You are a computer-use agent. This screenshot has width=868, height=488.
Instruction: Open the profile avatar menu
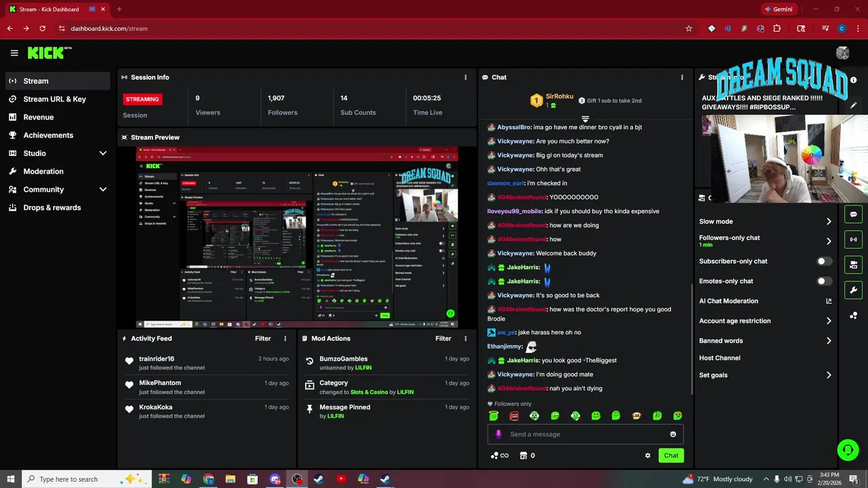pos(843,53)
